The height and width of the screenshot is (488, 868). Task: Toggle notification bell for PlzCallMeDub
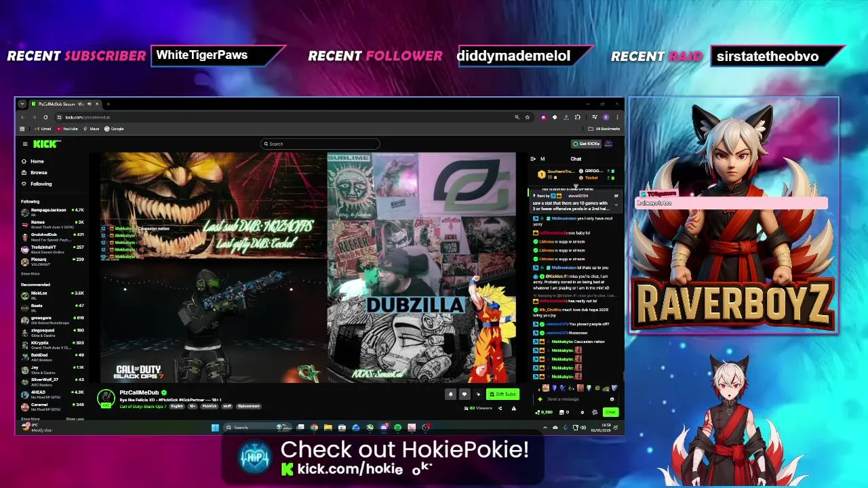pos(450,394)
